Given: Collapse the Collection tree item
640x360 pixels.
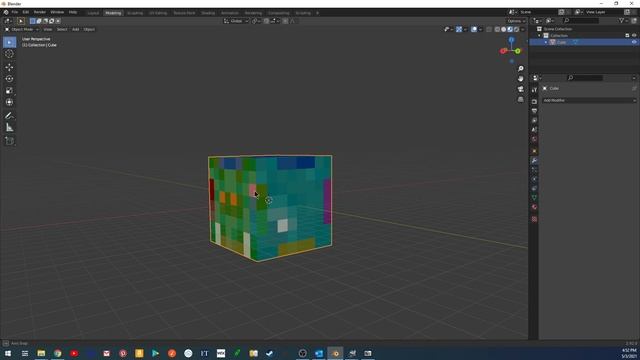Looking at the screenshot, I should 539,36.
